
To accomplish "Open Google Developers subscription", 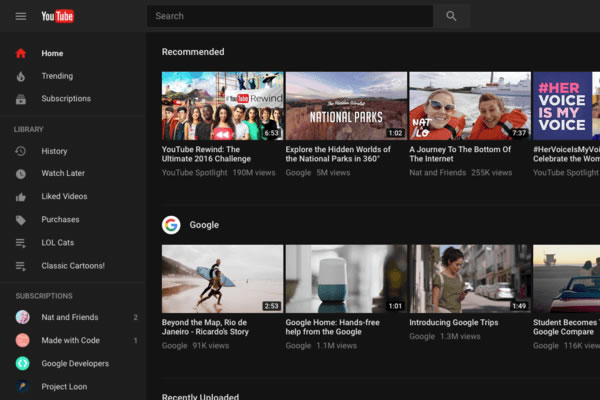I will pos(73,363).
